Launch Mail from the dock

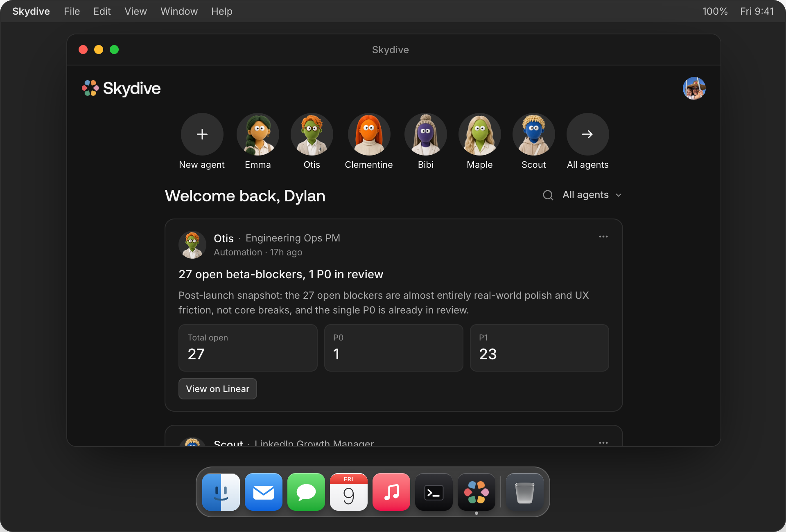264,492
